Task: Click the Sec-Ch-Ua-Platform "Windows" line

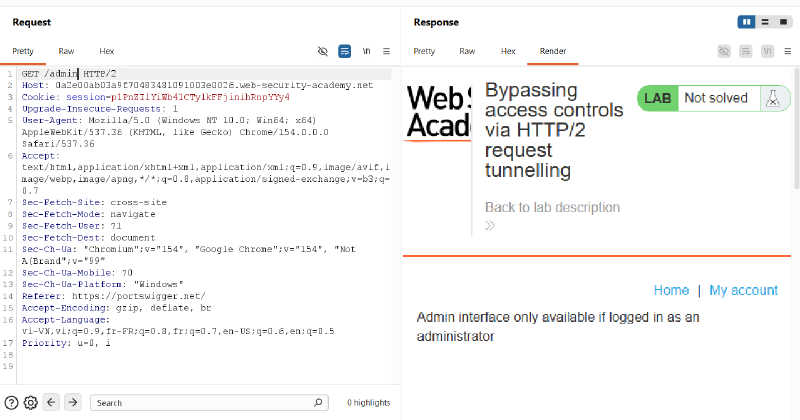Action: [103, 284]
